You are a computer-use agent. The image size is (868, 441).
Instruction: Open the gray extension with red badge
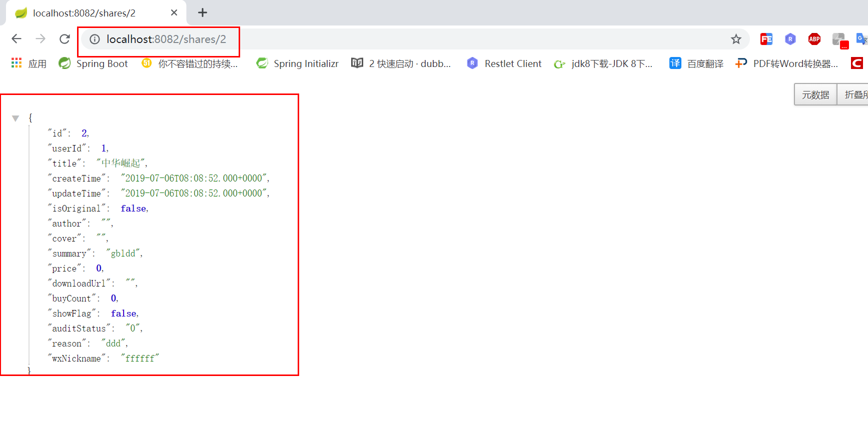tap(839, 40)
